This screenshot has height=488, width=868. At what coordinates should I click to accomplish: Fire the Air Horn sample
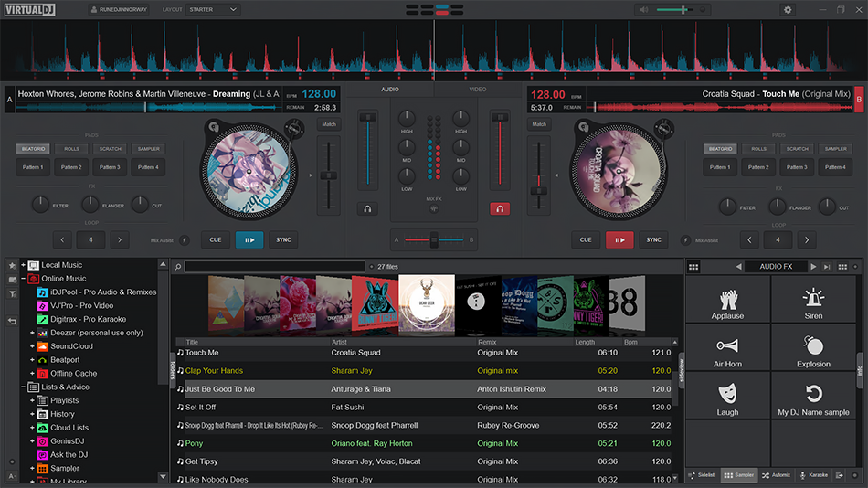coord(727,352)
